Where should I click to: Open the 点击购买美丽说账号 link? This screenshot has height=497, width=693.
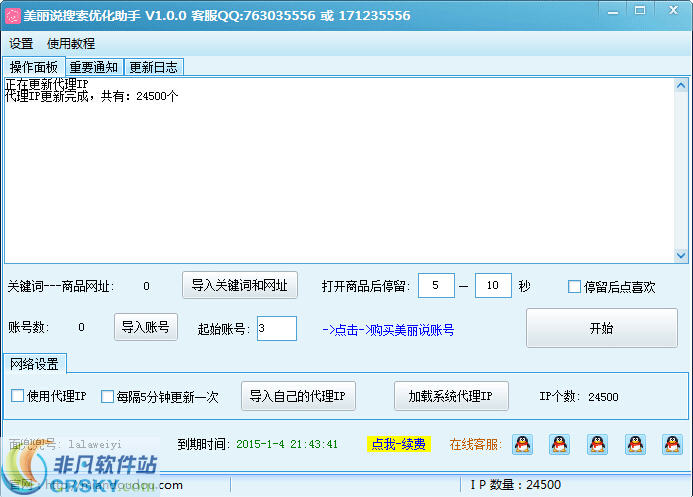pyautogui.click(x=388, y=330)
